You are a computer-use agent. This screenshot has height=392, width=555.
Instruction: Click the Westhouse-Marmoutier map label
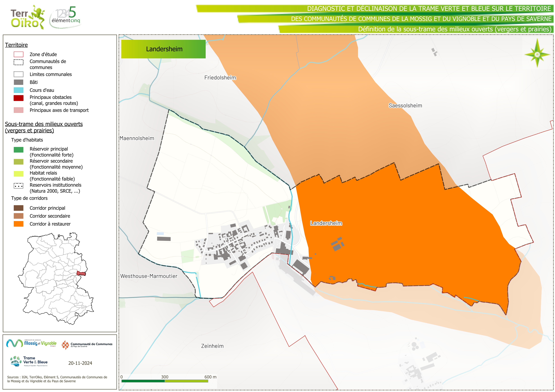pos(149,276)
